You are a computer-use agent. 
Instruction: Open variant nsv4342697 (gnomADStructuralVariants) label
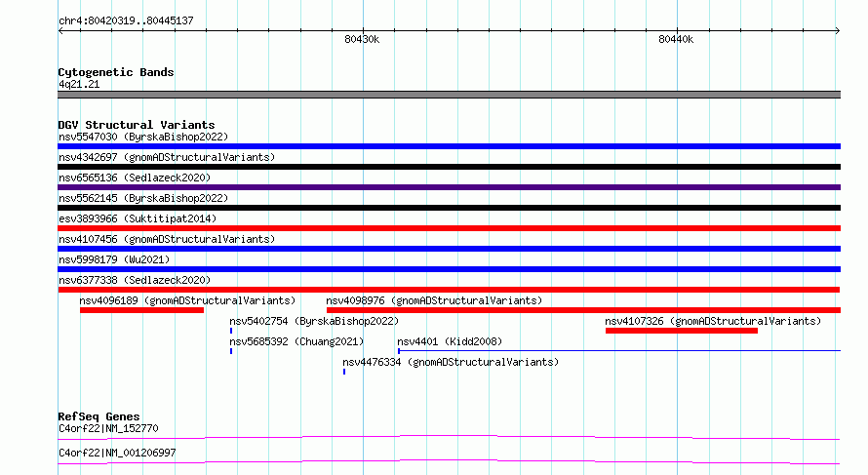167,157
